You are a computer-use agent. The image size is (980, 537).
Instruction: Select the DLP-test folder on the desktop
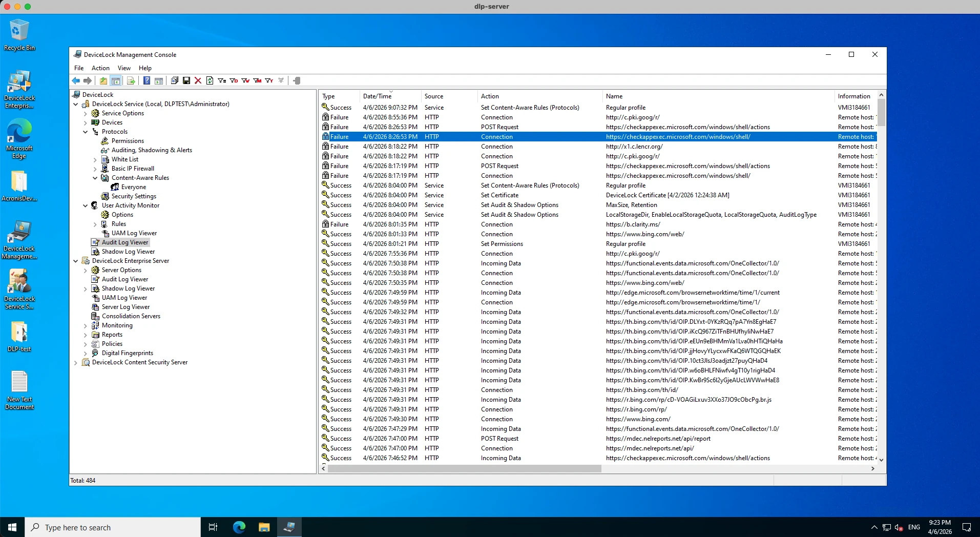click(19, 337)
